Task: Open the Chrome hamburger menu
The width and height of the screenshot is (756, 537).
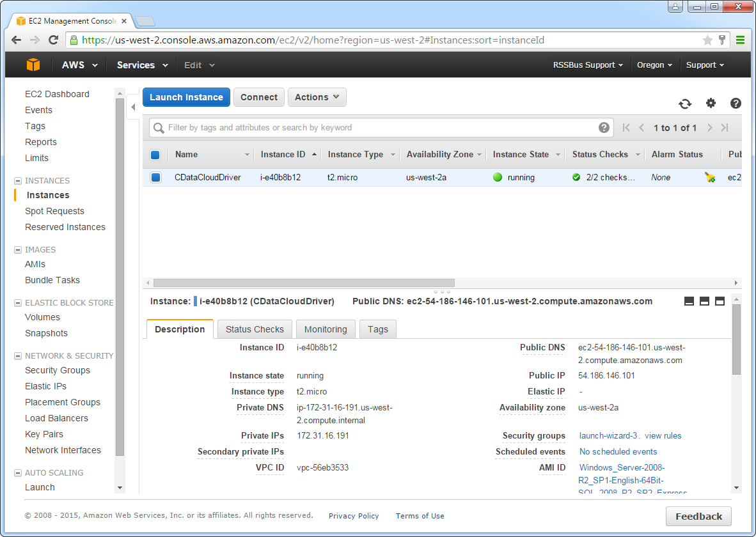Action: (740, 40)
